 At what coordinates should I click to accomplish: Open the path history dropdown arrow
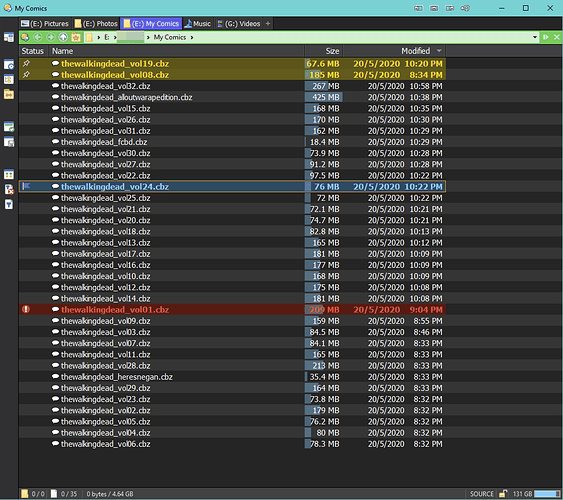pos(535,37)
